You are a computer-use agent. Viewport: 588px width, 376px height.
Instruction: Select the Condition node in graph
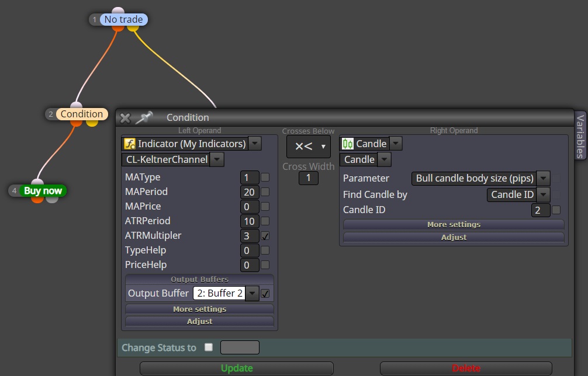tap(82, 114)
